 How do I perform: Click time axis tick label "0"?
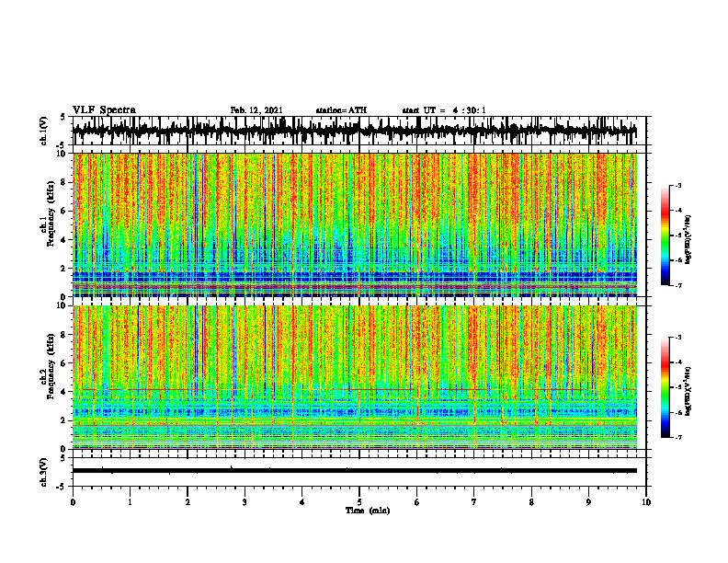pyautogui.click(x=73, y=502)
